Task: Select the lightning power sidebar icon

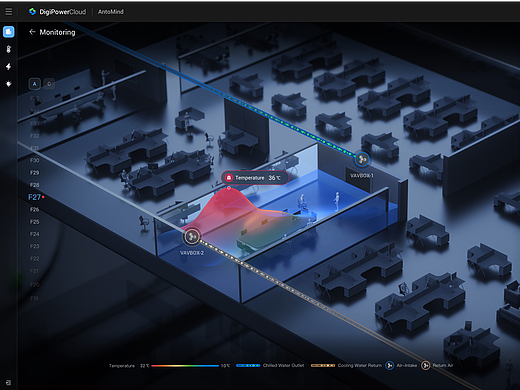Action: [9, 67]
